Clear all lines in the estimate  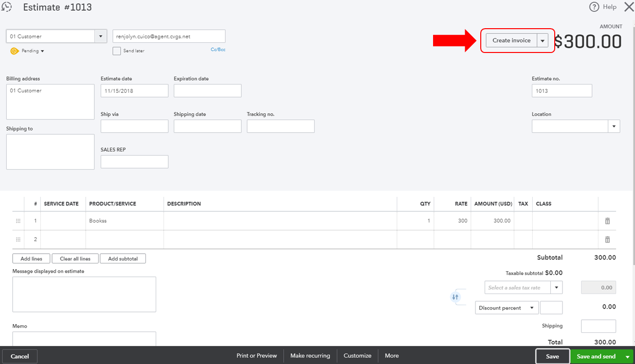click(75, 258)
